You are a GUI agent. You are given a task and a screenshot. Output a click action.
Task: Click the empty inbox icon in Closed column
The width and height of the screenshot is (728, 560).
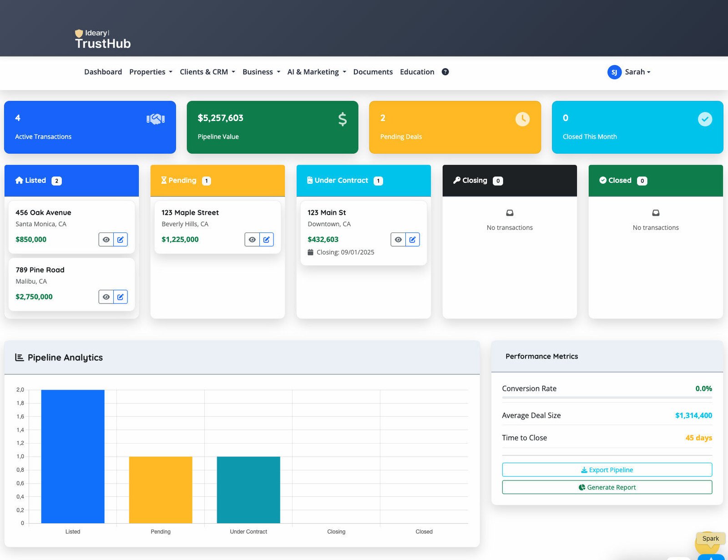[656, 212]
